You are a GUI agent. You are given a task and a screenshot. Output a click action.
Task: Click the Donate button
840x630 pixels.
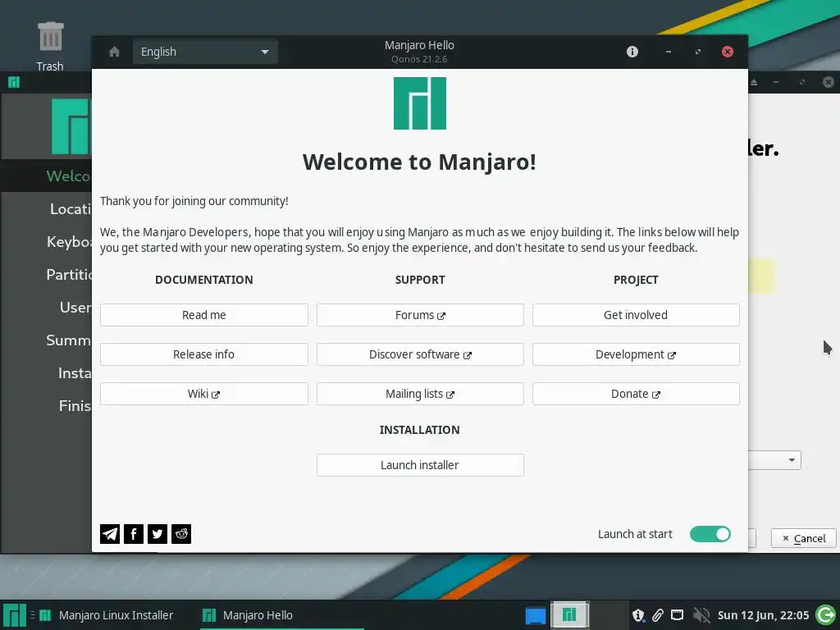(x=636, y=394)
